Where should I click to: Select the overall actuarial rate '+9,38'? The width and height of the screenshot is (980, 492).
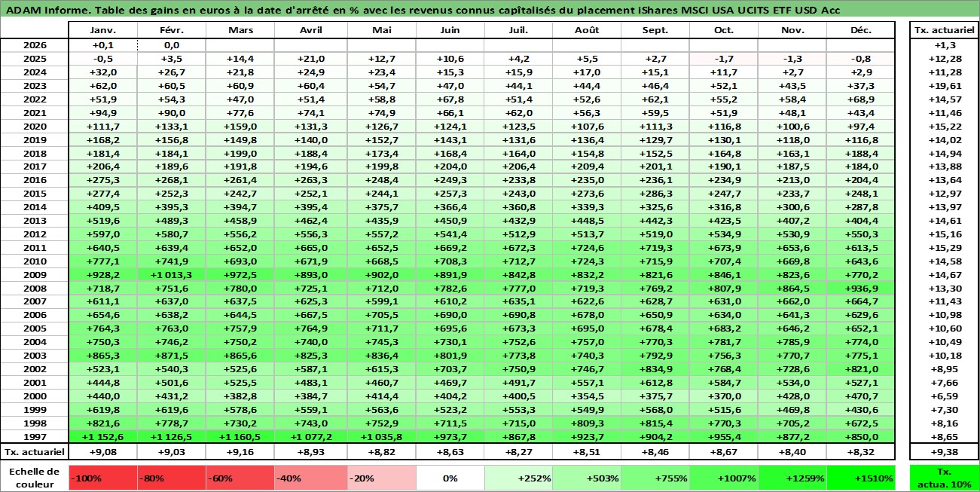pos(945,452)
